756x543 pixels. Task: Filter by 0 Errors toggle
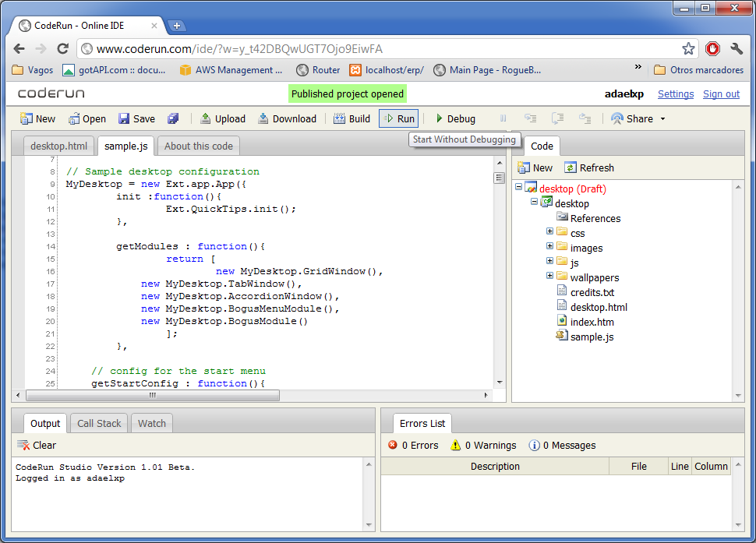tap(413, 445)
